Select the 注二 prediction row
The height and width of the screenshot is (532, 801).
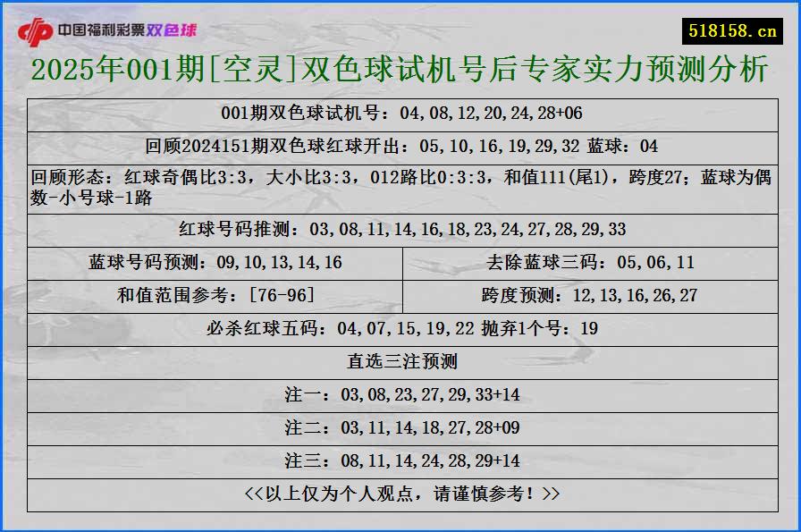tap(400, 426)
